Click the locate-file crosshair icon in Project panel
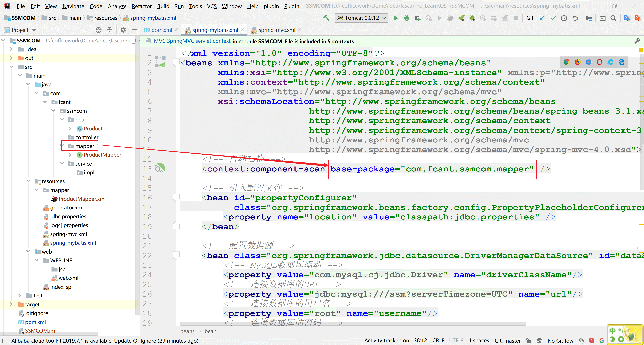 pos(98,30)
